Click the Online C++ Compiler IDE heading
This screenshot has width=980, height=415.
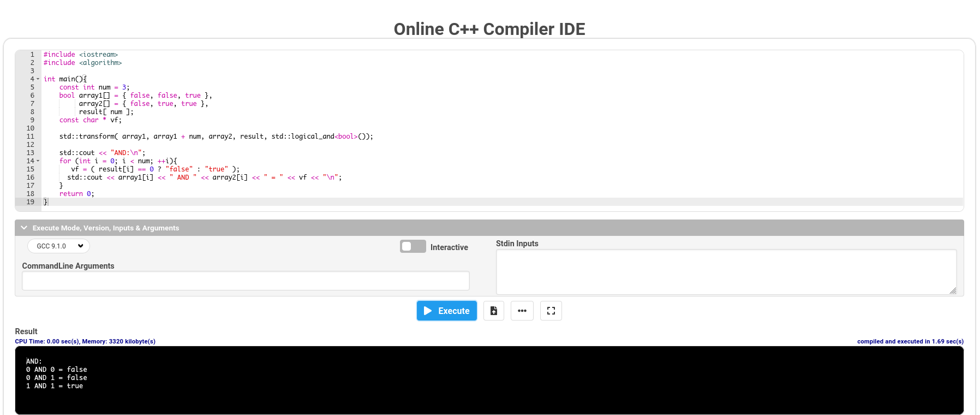coord(489,29)
